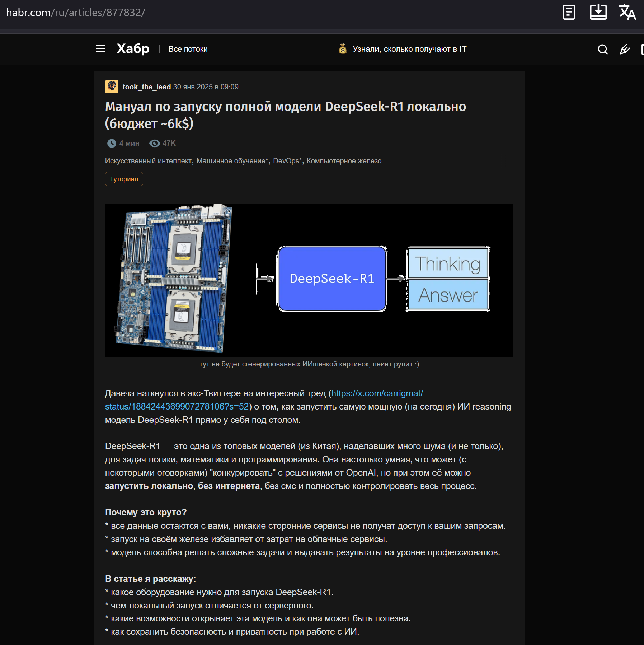This screenshot has height=645, width=644.
Task: Go to the Хабр logo home
Action: tap(133, 49)
